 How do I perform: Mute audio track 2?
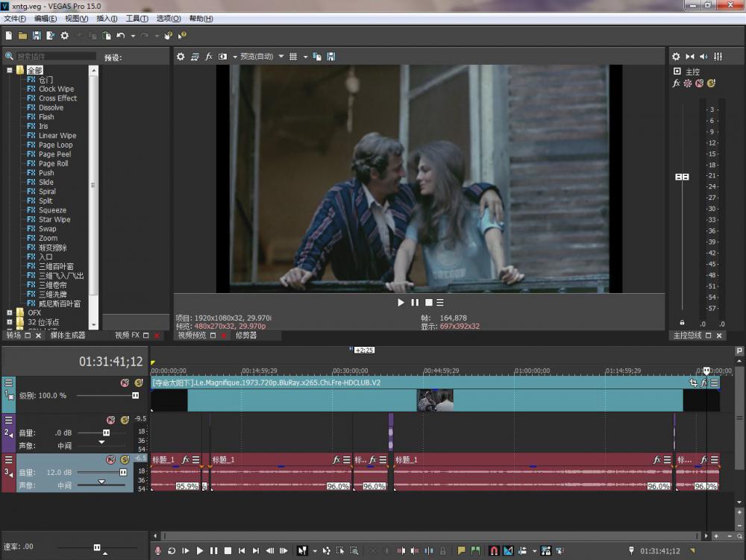(x=111, y=420)
